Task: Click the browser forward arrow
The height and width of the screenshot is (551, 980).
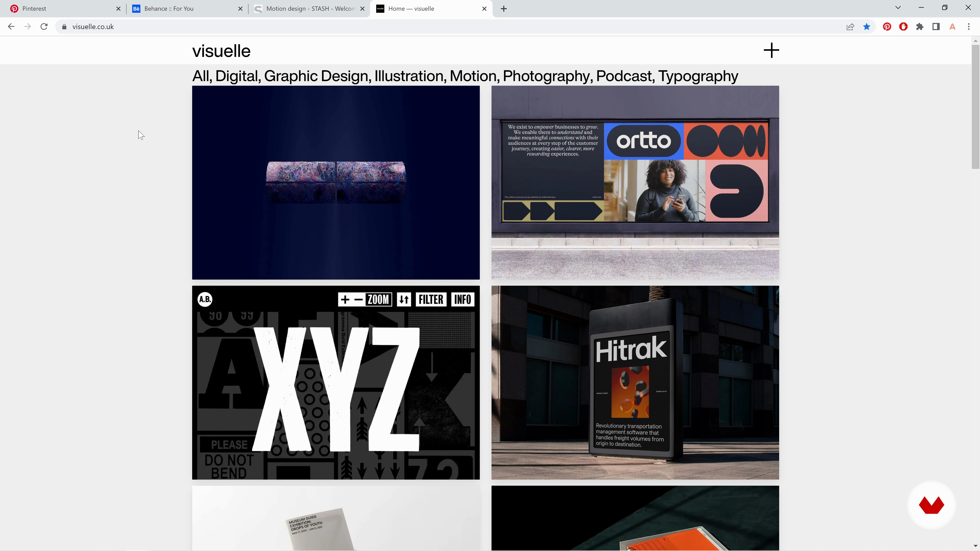Action: pyautogui.click(x=27, y=27)
